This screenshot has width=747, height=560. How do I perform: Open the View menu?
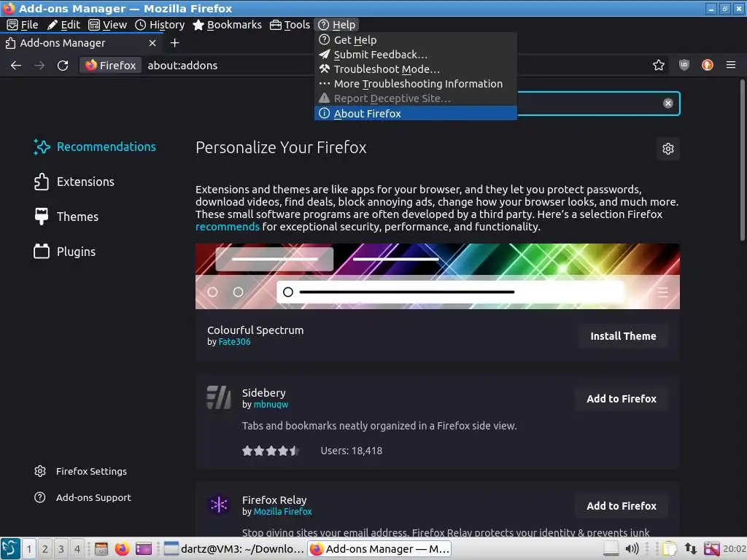click(108, 25)
